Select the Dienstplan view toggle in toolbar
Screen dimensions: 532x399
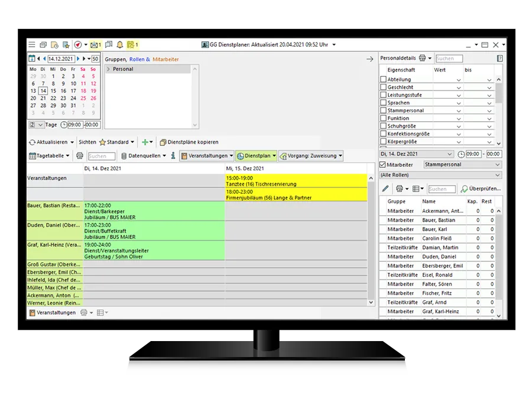pyautogui.click(x=256, y=156)
